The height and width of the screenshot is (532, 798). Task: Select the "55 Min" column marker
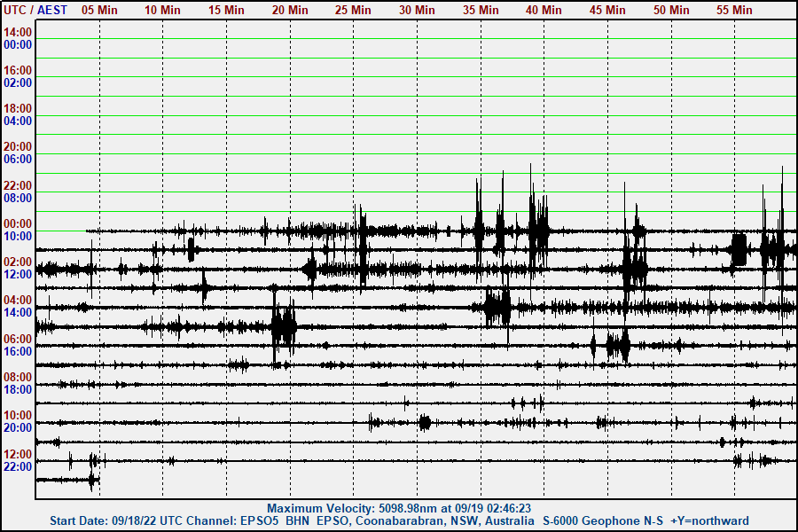[734, 10]
